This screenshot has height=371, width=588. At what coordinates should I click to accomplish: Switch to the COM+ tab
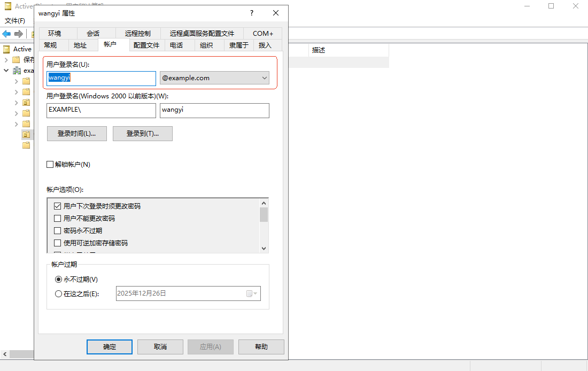[263, 33]
